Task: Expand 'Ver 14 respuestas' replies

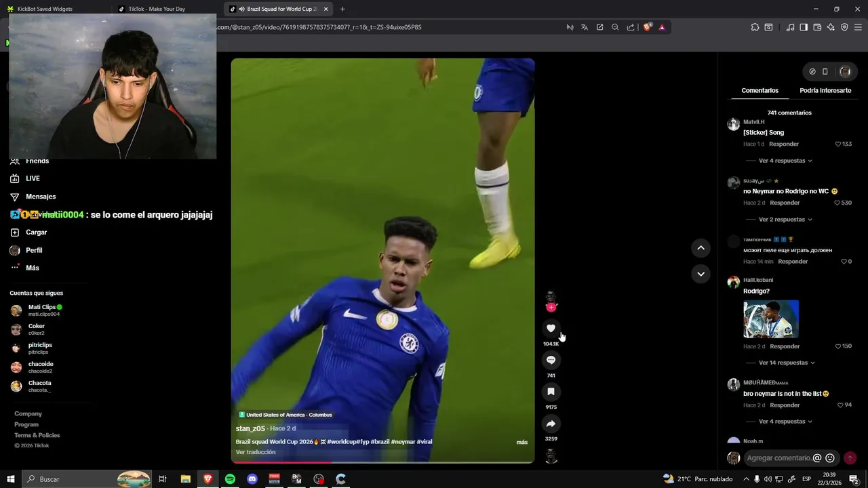Action: [x=787, y=363]
